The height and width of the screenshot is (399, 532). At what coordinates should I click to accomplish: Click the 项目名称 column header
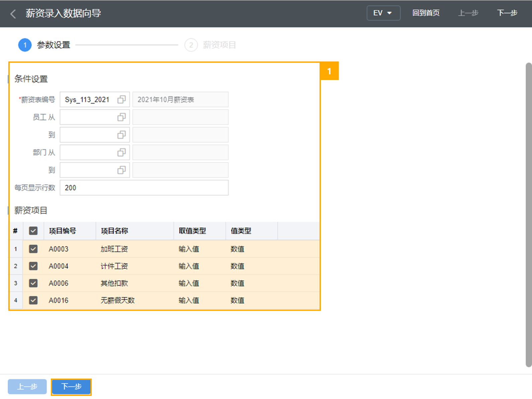pos(135,231)
